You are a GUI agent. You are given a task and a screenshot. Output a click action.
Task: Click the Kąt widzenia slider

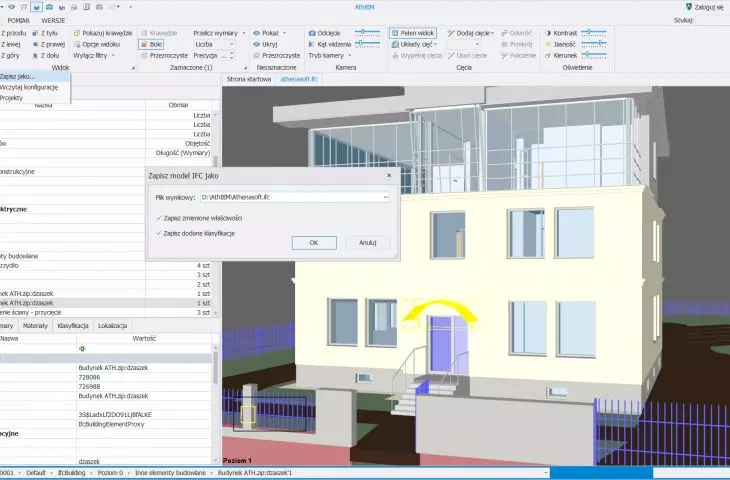[x=367, y=43]
